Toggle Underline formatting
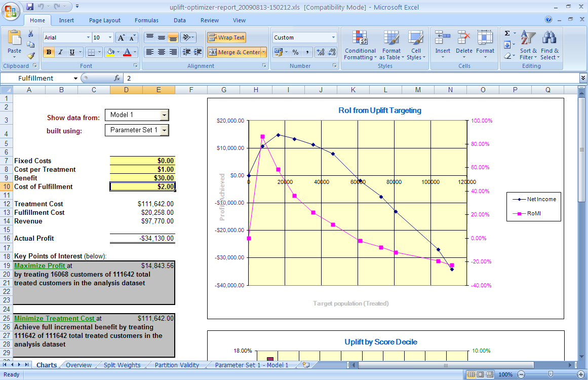The height and width of the screenshot is (380, 588). point(72,52)
